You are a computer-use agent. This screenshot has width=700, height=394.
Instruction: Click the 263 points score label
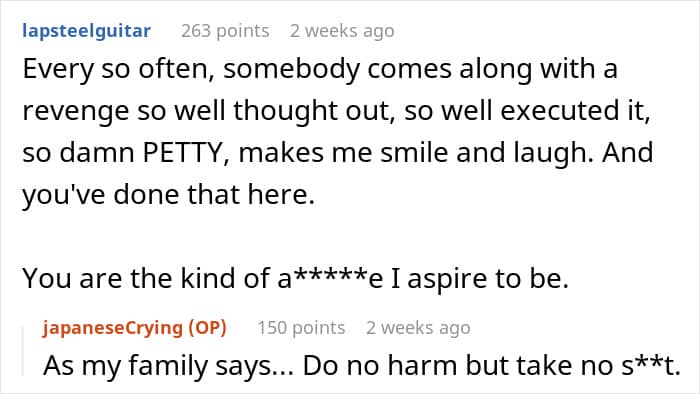point(225,31)
